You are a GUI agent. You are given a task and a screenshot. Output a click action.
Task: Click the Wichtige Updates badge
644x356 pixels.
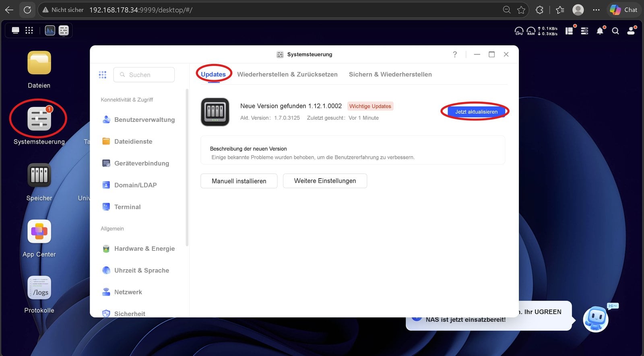(370, 106)
